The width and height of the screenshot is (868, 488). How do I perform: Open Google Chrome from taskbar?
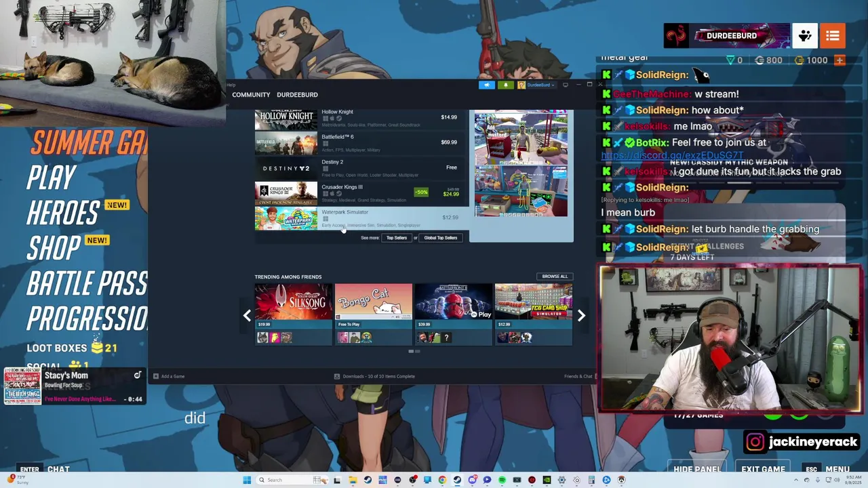coord(442,480)
